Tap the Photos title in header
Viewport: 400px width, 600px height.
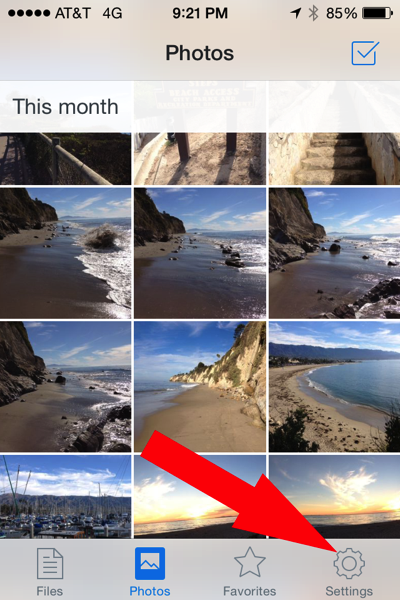[199, 53]
